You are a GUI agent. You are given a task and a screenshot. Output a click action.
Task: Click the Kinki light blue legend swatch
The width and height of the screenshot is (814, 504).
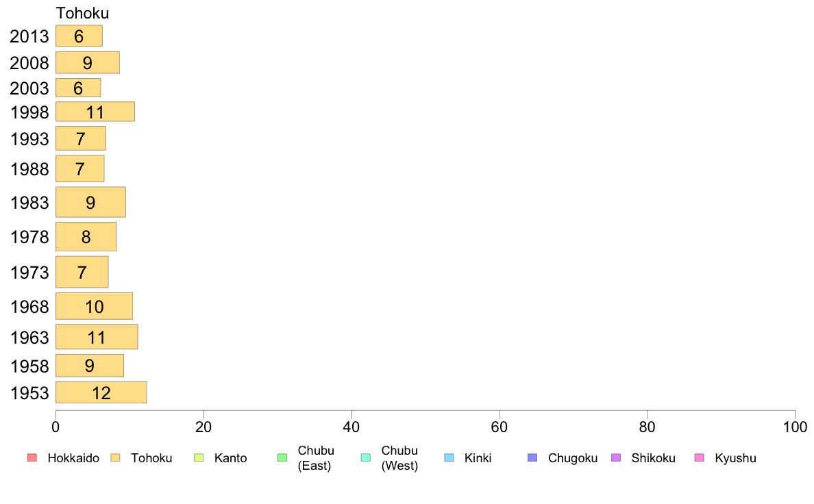449,458
